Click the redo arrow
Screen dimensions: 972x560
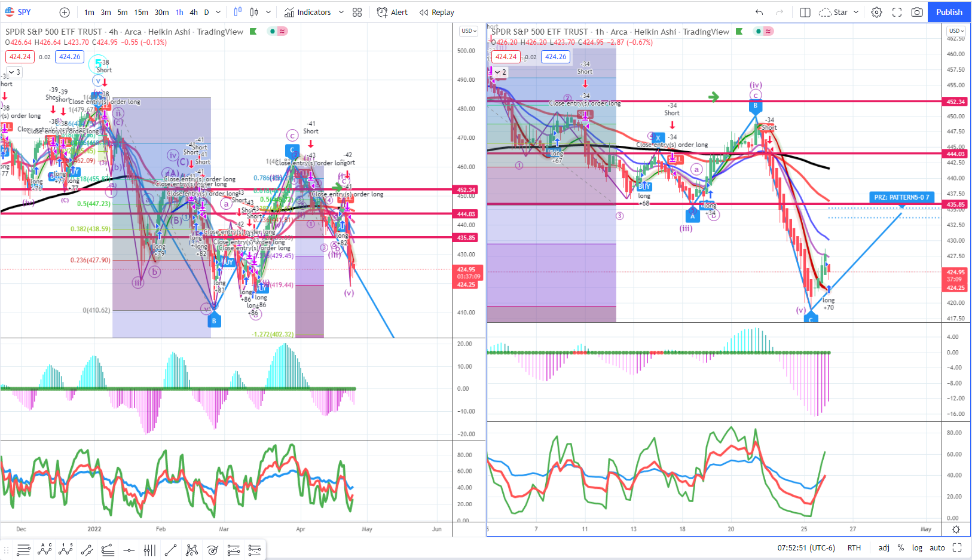click(780, 12)
